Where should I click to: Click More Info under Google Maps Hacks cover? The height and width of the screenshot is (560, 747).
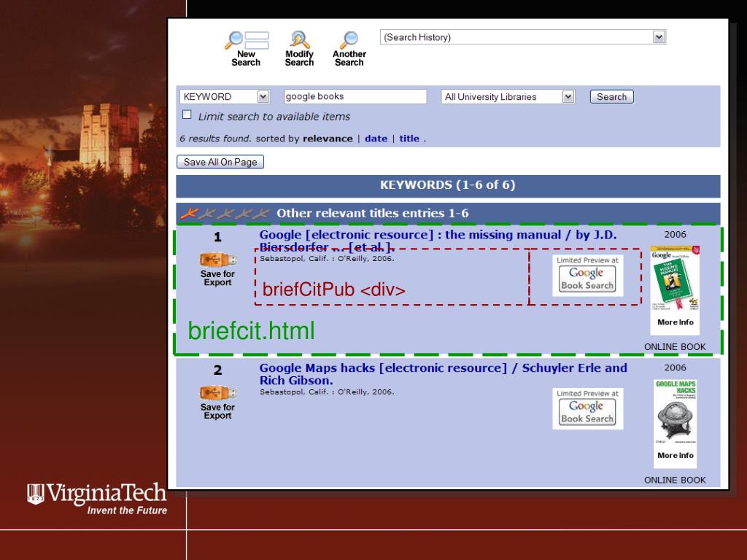(675, 456)
